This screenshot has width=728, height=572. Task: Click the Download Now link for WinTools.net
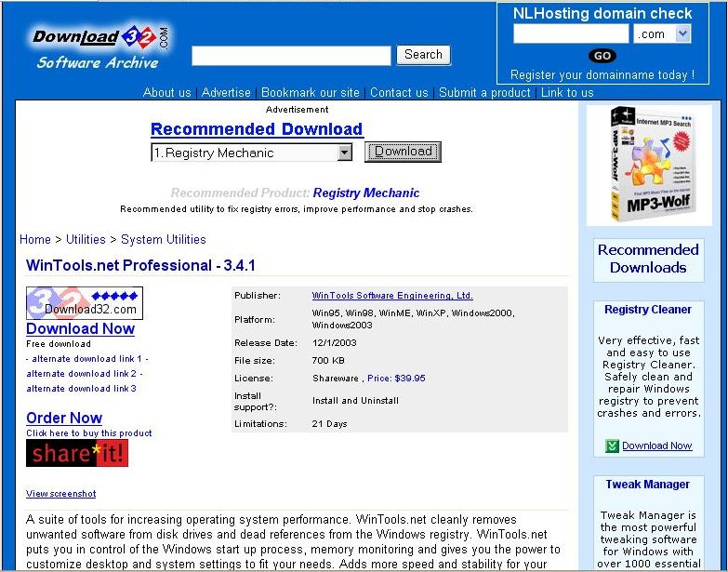80,328
